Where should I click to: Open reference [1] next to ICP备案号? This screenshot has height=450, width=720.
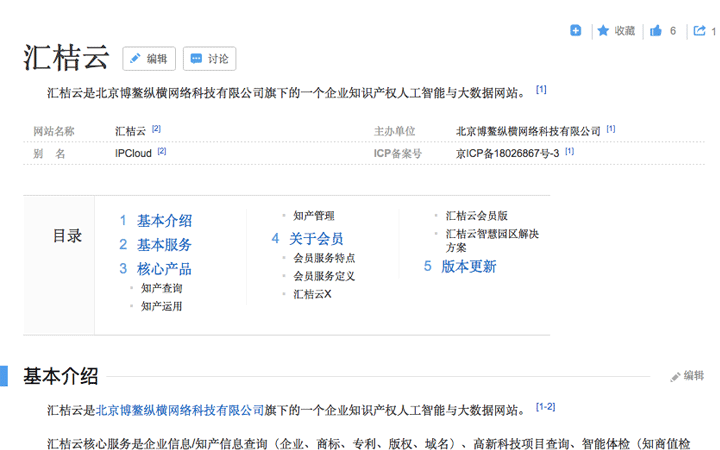coord(569,151)
